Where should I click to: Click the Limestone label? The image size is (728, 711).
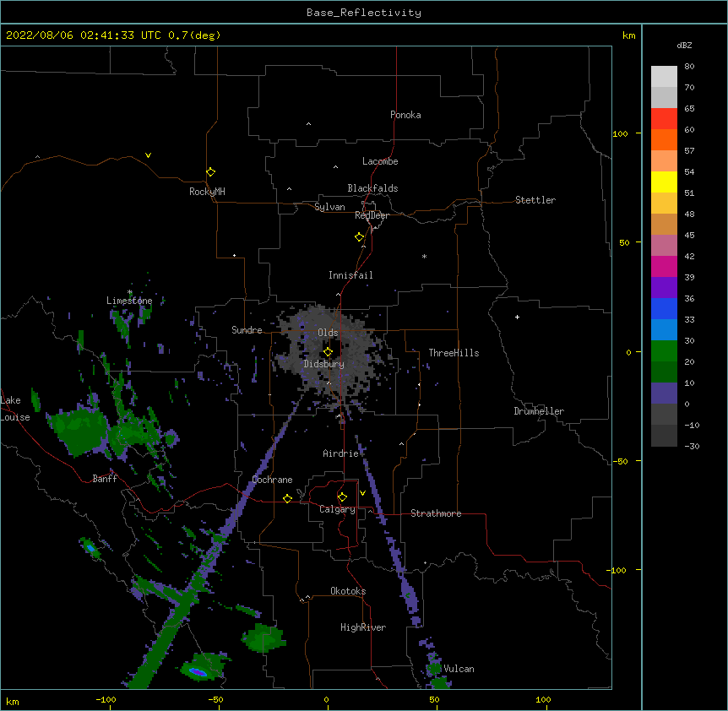pos(129,301)
